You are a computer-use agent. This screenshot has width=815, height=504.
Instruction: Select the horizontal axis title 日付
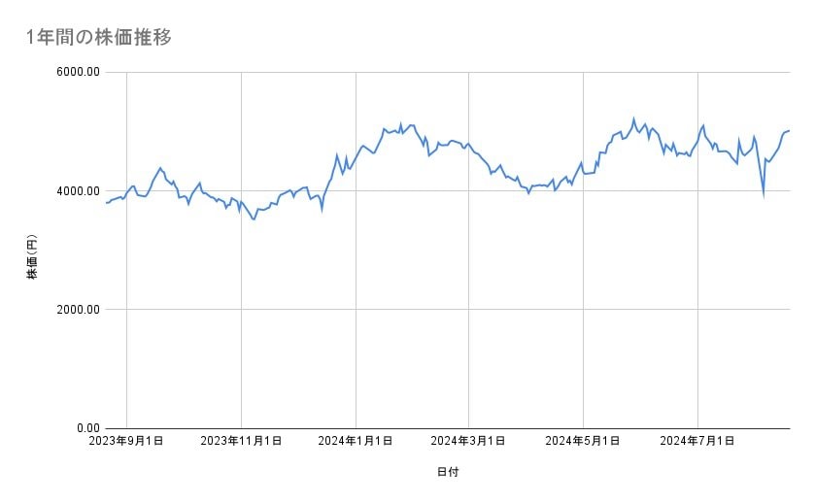tap(448, 472)
